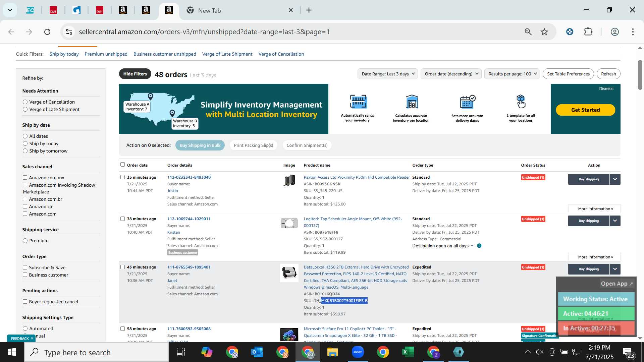This screenshot has width=644, height=362.
Task: Open the browser extensions puzzle icon
Action: tap(588, 32)
